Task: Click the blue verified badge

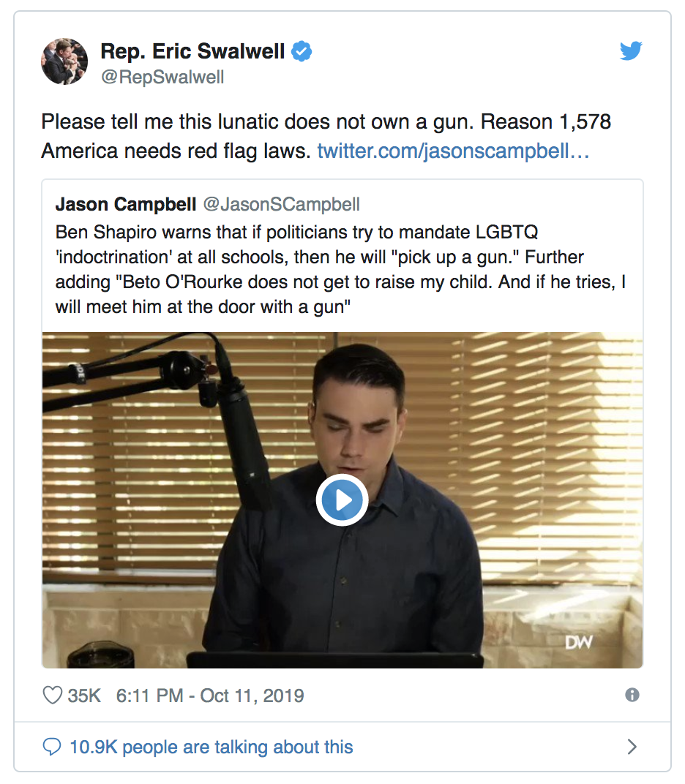Action: [x=303, y=52]
